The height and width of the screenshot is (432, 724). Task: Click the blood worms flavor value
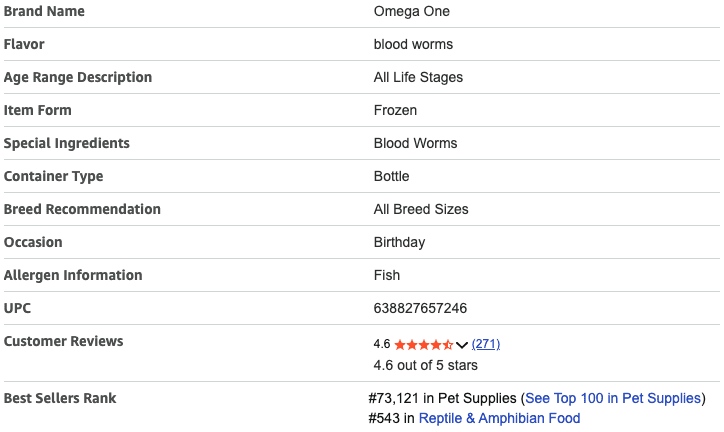click(x=413, y=44)
